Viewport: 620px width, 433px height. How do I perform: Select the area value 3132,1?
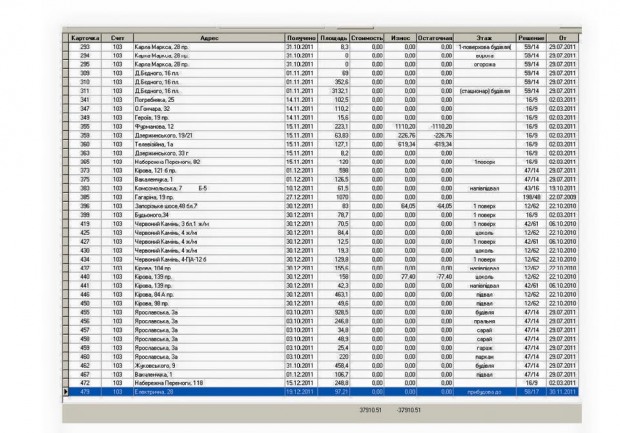(339, 90)
